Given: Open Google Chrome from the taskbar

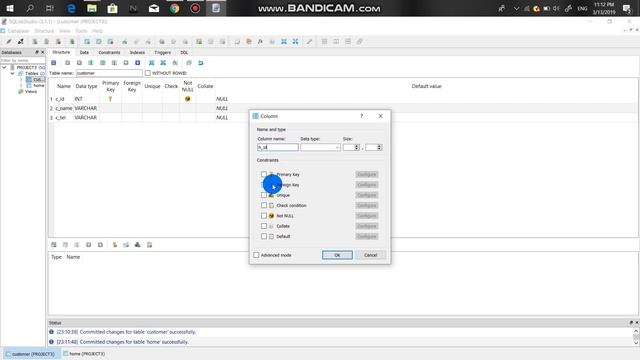Looking at the screenshot, I should [175, 8].
